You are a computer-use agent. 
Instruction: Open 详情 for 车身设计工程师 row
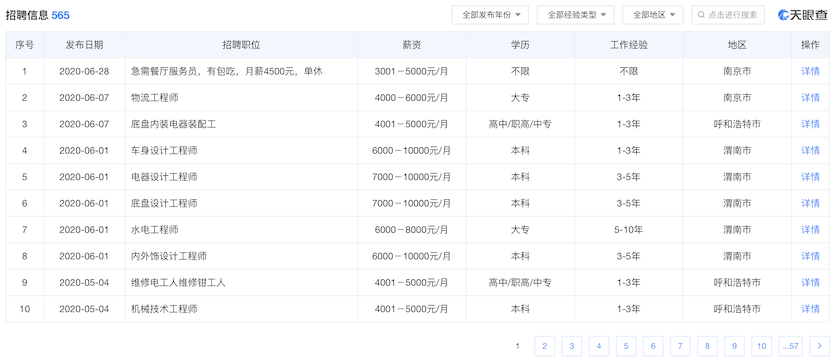pos(810,150)
